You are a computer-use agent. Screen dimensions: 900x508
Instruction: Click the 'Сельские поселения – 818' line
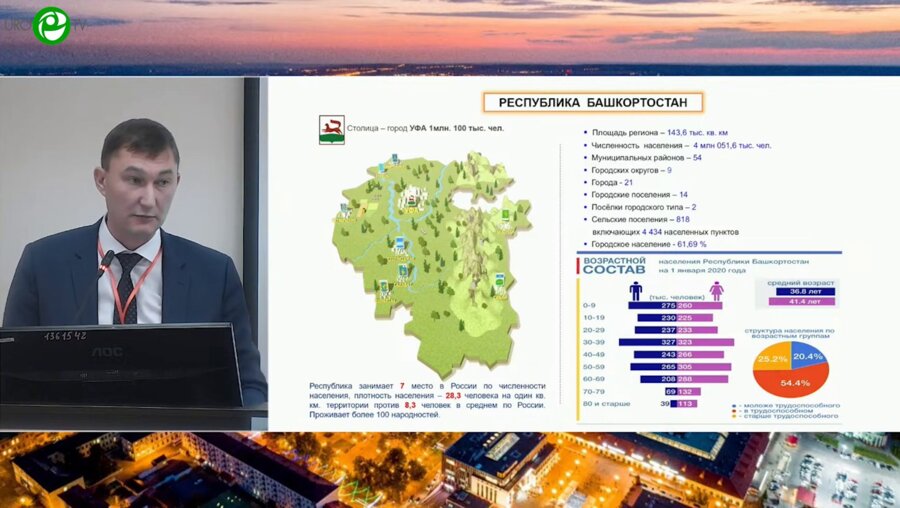click(641, 219)
